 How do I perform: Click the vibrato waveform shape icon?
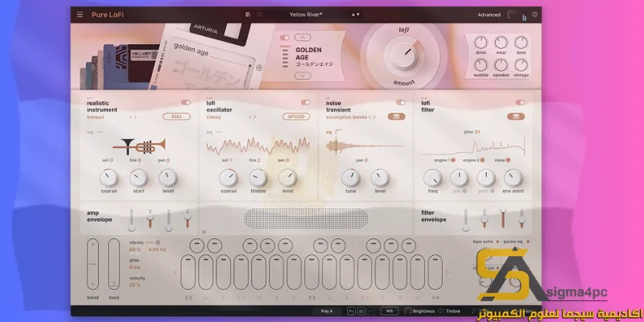point(150,242)
